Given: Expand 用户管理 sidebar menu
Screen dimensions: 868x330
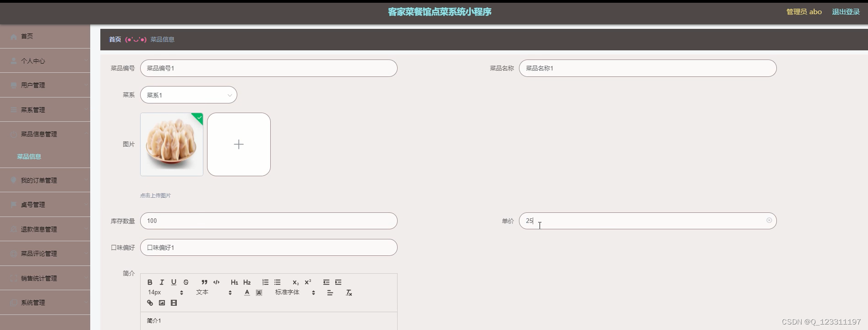Looking at the screenshot, I should [45, 85].
